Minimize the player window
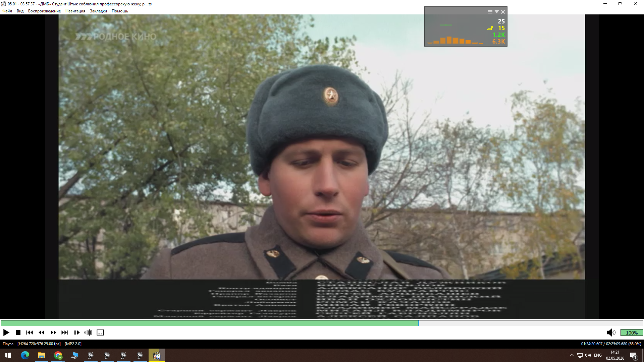The height and width of the screenshot is (362, 644). click(605, 4)
